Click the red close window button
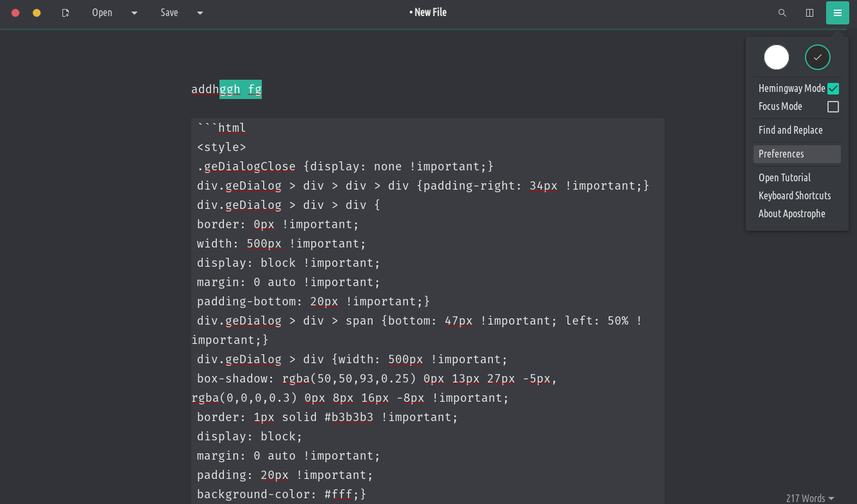 pyautogui.click(x=15, y=13)
